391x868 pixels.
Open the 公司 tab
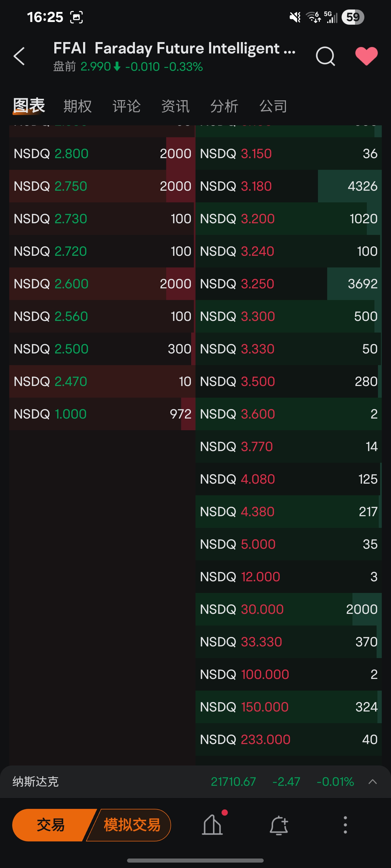(x=273, y=106)
